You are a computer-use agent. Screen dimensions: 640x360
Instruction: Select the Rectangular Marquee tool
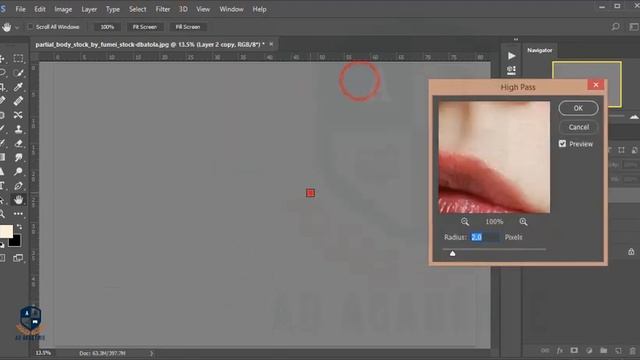click(18, 58)
